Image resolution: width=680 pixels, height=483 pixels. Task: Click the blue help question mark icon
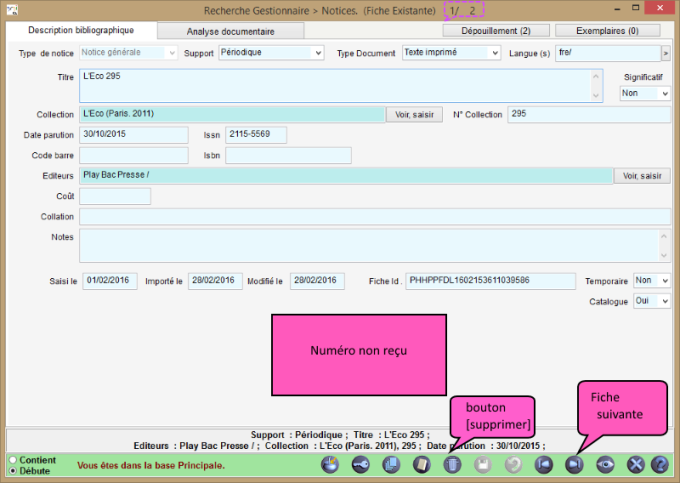click(x=660, y=464)
